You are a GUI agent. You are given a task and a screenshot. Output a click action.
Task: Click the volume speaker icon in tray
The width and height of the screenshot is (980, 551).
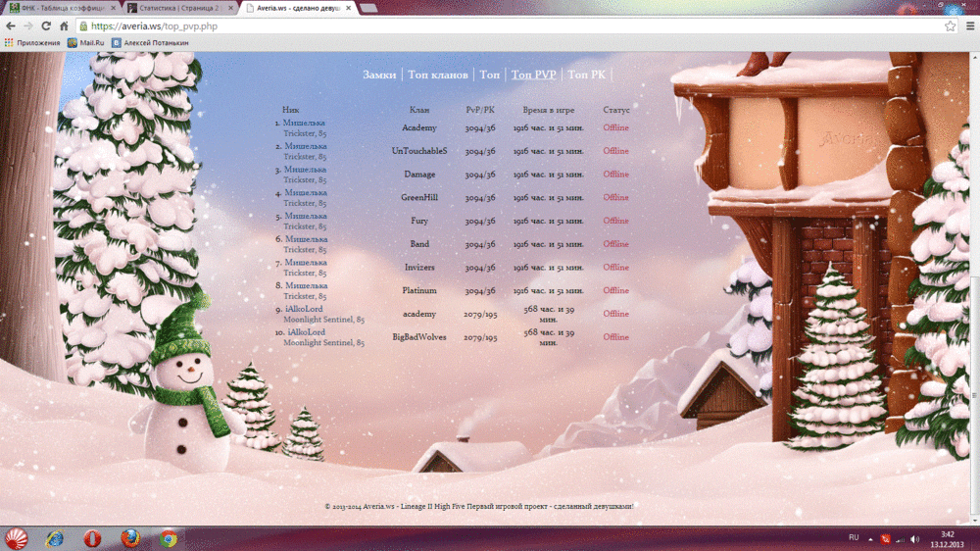[914, 538]
